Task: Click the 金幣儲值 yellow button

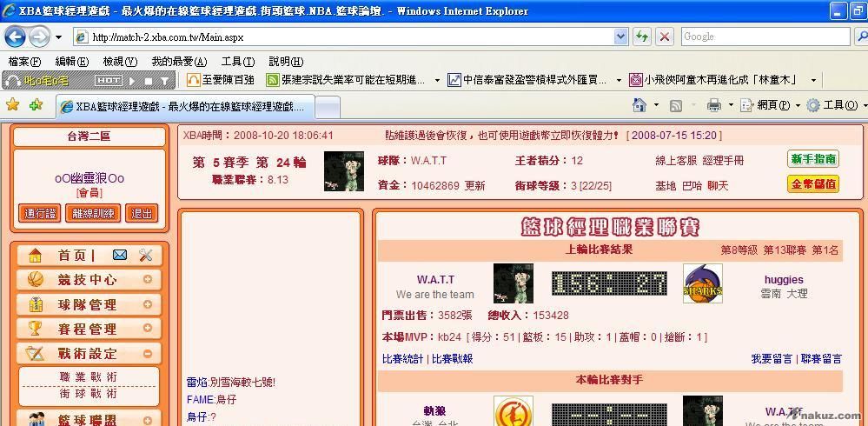Action: (813, 184)
